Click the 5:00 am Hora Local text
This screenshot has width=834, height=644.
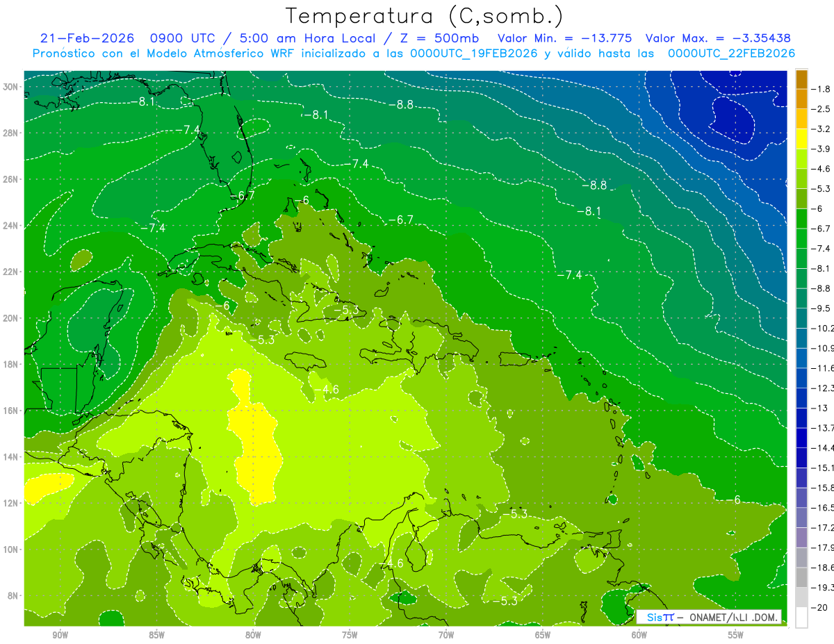(308, 38)
